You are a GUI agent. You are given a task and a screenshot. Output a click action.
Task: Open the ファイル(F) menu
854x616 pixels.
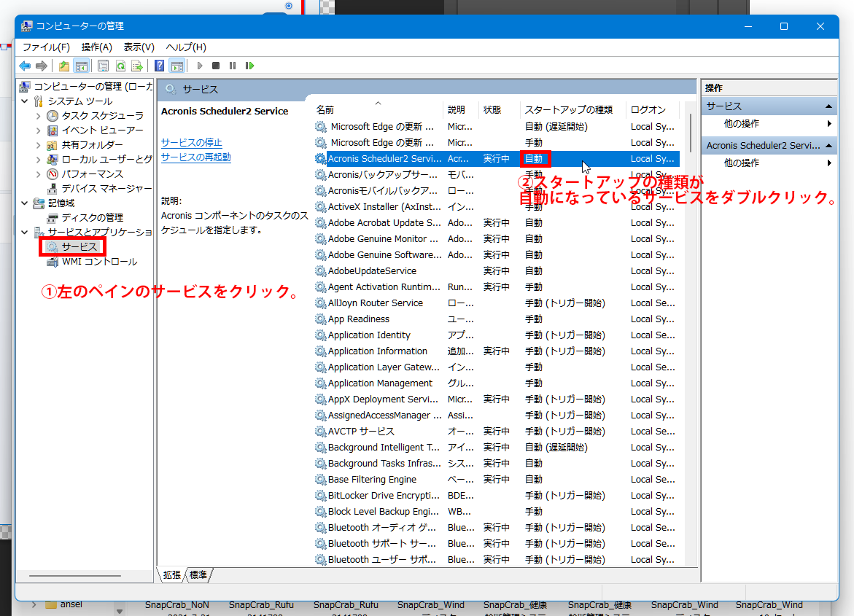pyautogui.click(x=46, y=47)
